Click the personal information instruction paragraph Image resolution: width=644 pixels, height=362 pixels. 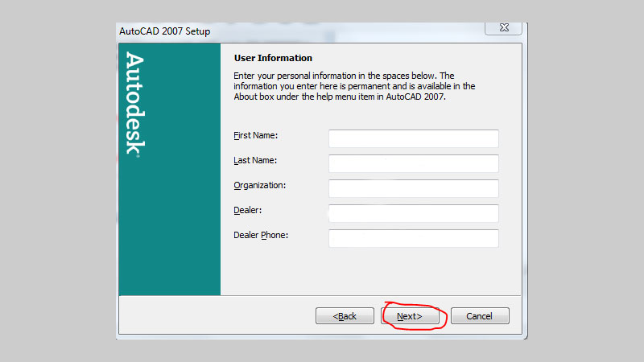click(354, 86)
